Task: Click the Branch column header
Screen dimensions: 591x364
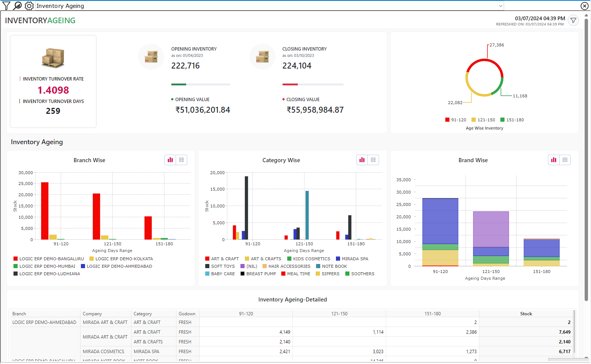Action: (x=19, y=314)
